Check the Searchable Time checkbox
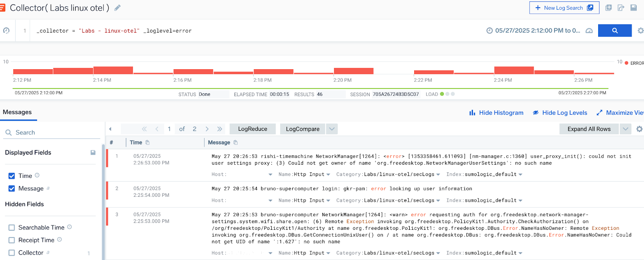The height and width of the screenshot is (260, 644). coord(12,227)
